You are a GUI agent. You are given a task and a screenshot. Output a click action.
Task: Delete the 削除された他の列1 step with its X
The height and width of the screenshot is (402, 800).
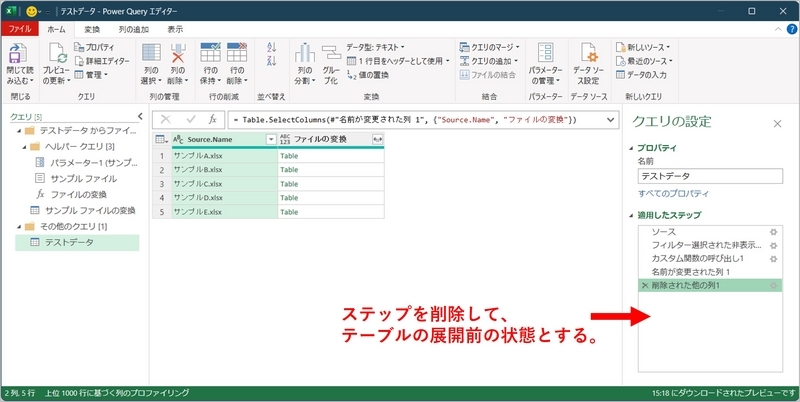pyautogui.click(x=645, y=286)
